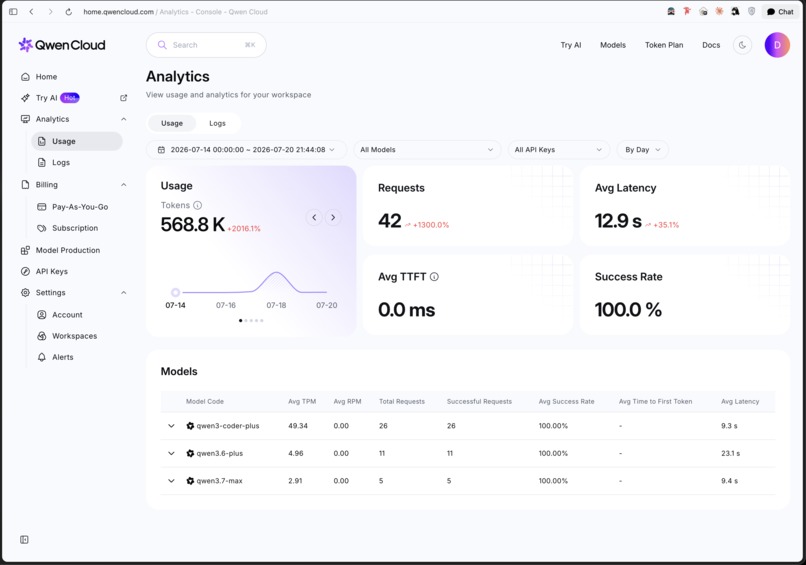
Task: Click the qwen3.6-plus model icon
Action: point(190,453)
